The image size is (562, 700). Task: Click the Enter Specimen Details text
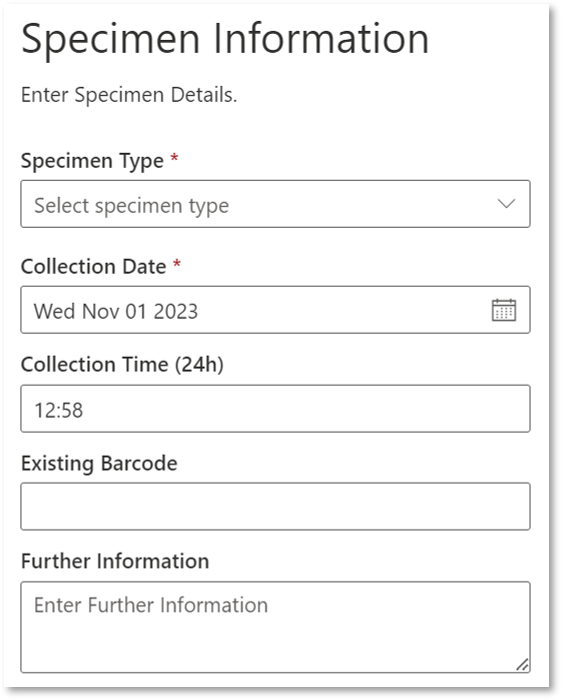point(129,95)
